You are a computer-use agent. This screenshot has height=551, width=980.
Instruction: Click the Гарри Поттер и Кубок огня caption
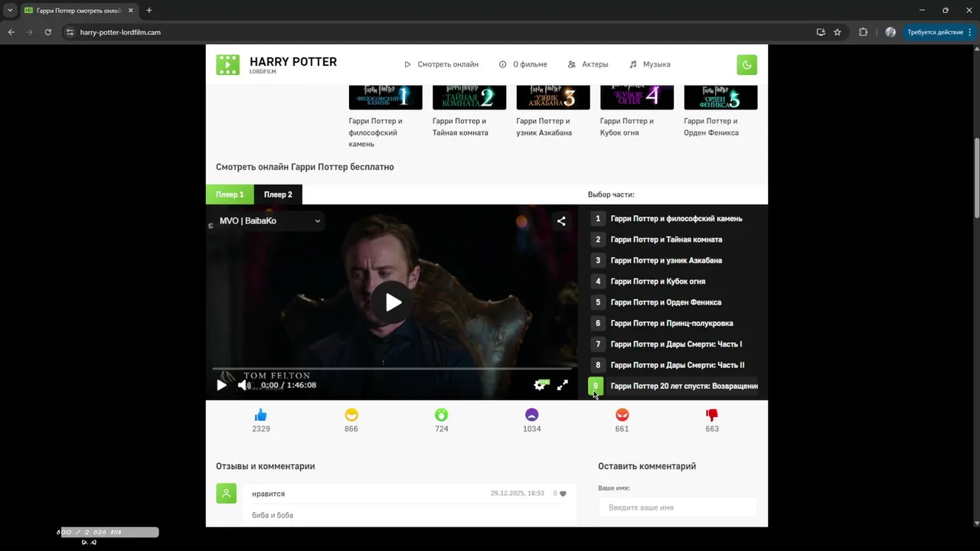tap(627, 127)
